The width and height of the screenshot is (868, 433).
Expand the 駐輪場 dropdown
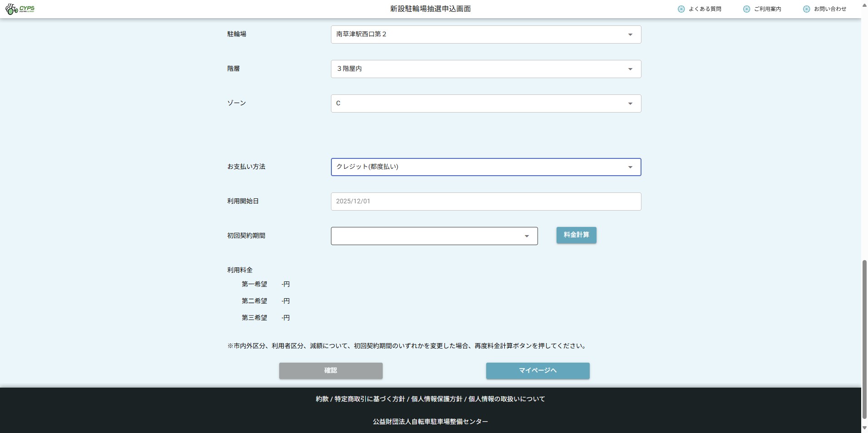point(486,34)
